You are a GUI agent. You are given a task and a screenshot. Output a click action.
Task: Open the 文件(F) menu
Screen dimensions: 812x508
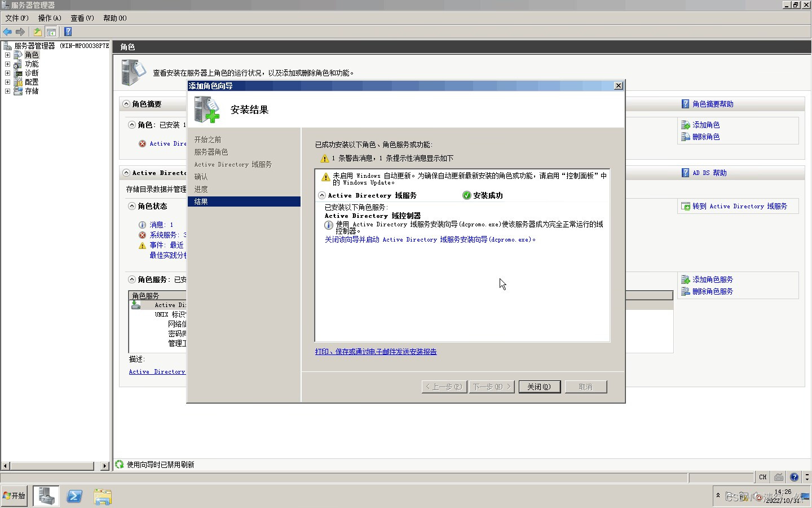click(x=17, y=18)
